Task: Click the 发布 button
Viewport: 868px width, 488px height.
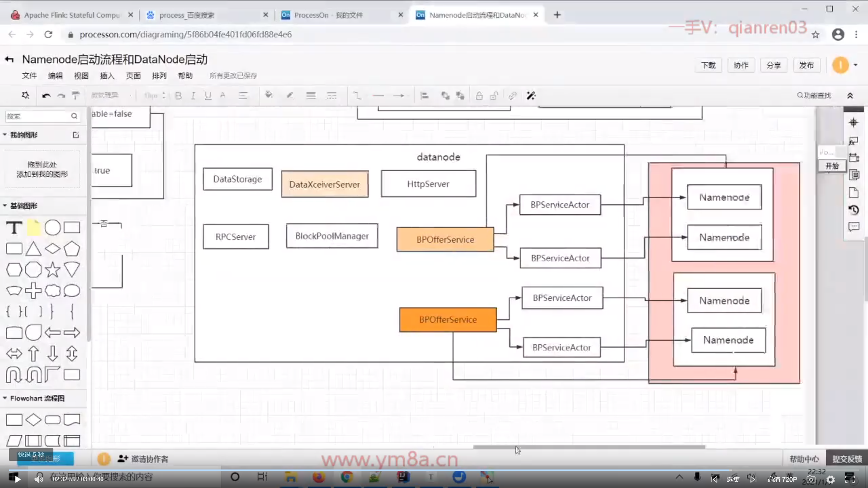Action: click(806, 65)
